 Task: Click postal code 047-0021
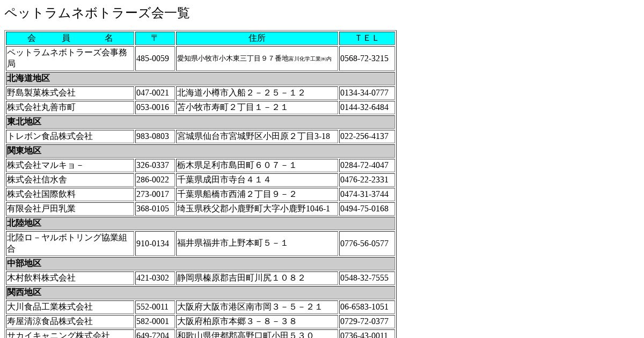point(152,93)
